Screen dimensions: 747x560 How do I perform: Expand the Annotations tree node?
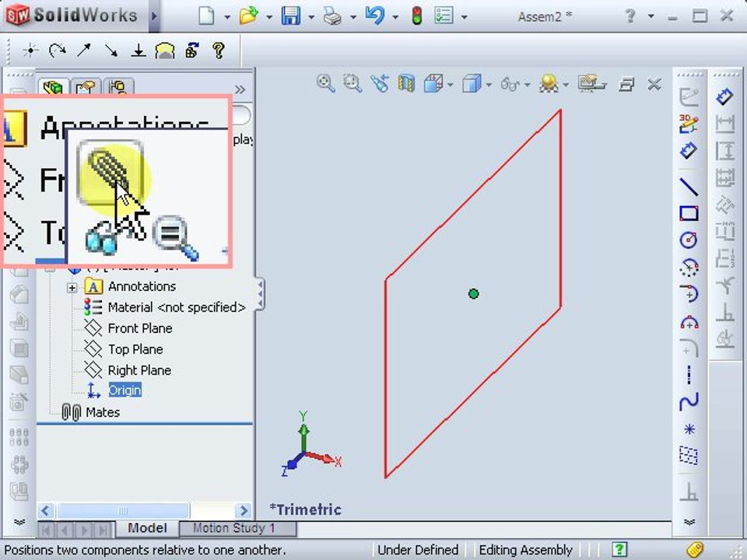tap(72, 288)
